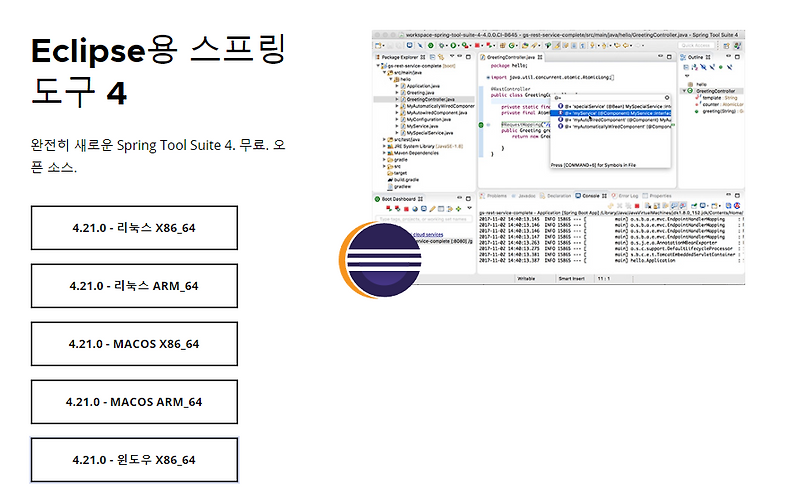800x503 pixels.
Task: Download 4.21.0 리눅스 ARM_64 build
Action: [x=134, y=286]
